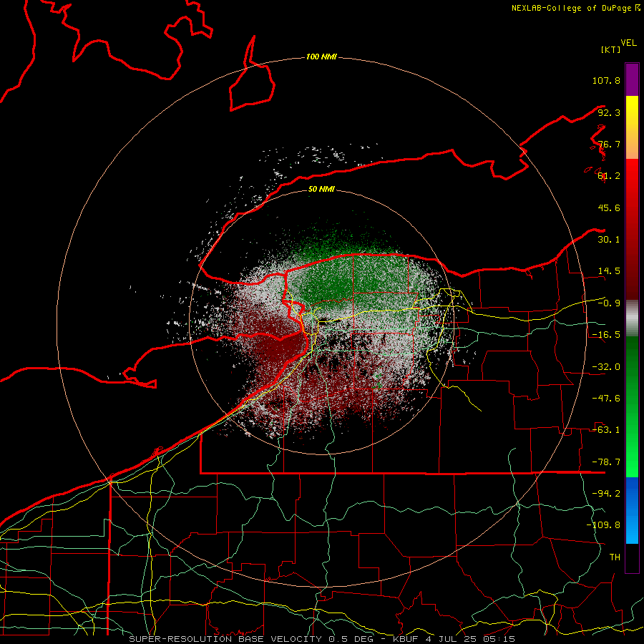Select the 107.8 legend value

pyautogui.click(x=606, y=80)
